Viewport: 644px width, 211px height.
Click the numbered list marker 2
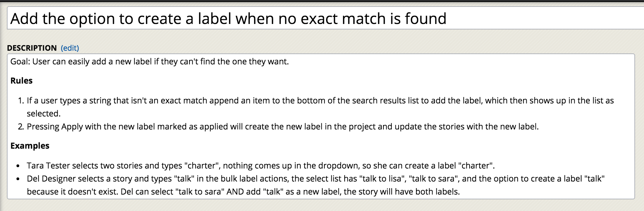[x=21, y=127]
